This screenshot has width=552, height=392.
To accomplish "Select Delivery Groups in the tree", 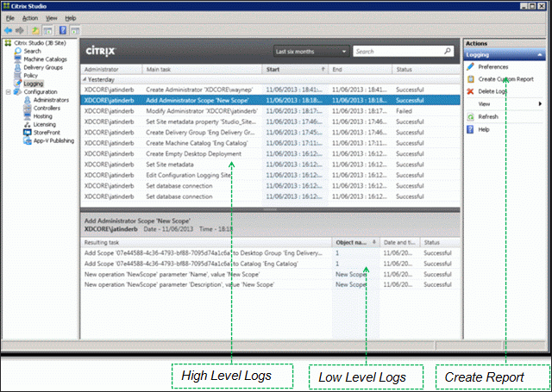I will 43,67.
